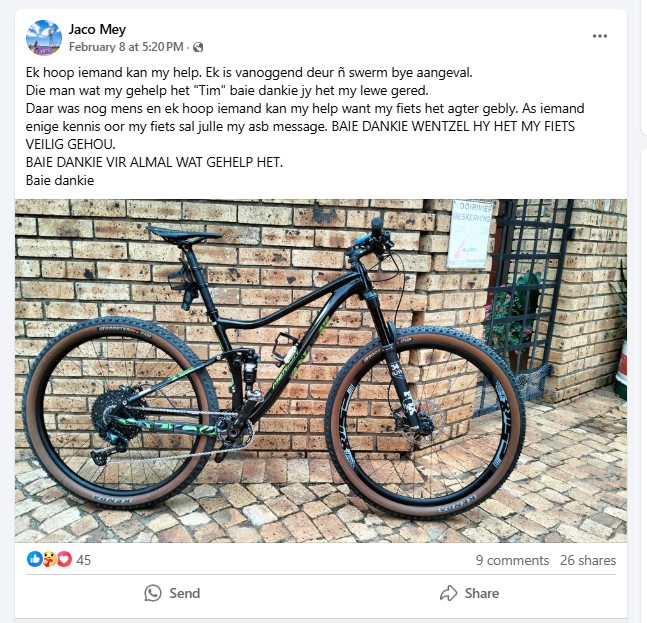Click the Care hug reaction icon
The height and width of the screenshot is (623, 647).
click(x=50, y=559)
